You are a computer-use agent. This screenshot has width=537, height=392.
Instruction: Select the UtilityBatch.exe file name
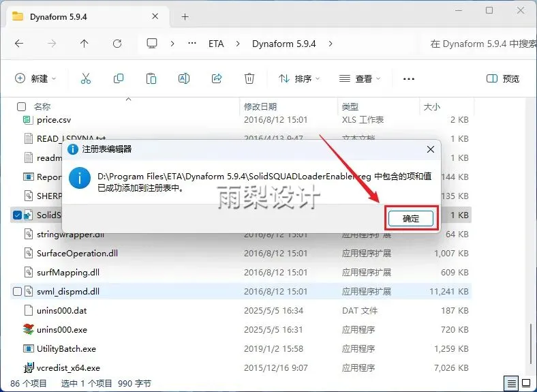coord(66,348)
